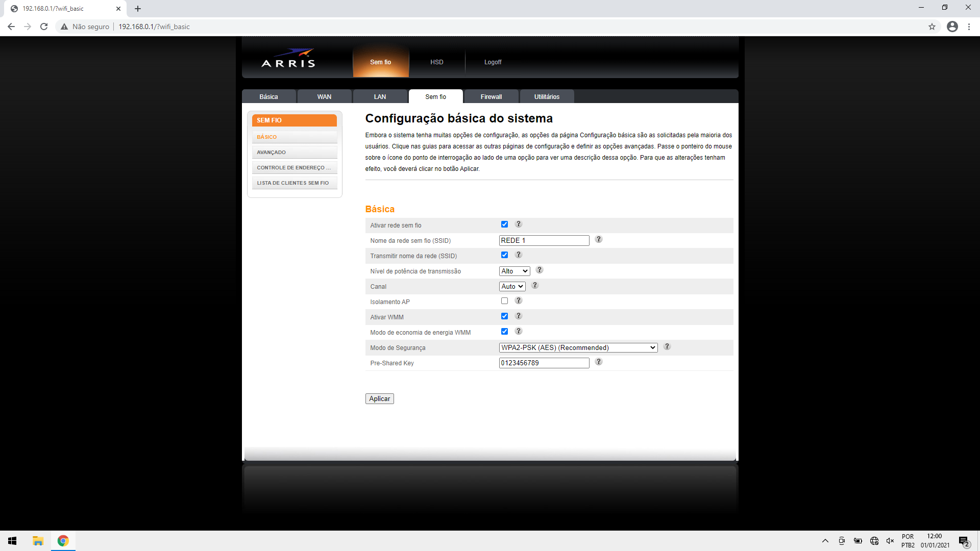Toggle Ativar WMM checkbox
980x551 pixels.
click(504, 316)
